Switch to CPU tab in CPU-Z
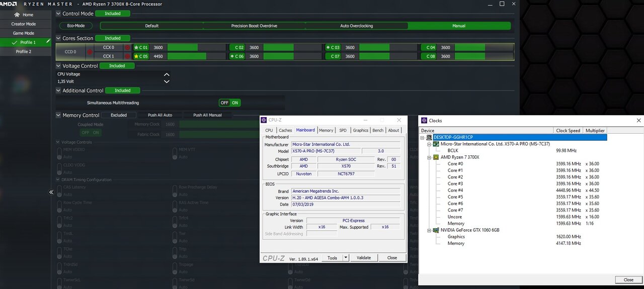The image size is (644, 289). coord(269,130)
